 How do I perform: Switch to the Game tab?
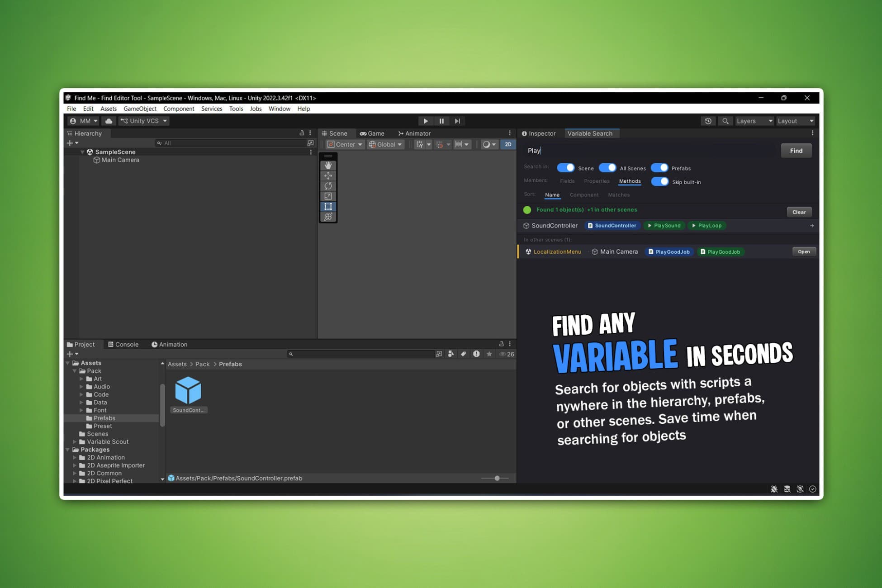click(x=372, y=133)
